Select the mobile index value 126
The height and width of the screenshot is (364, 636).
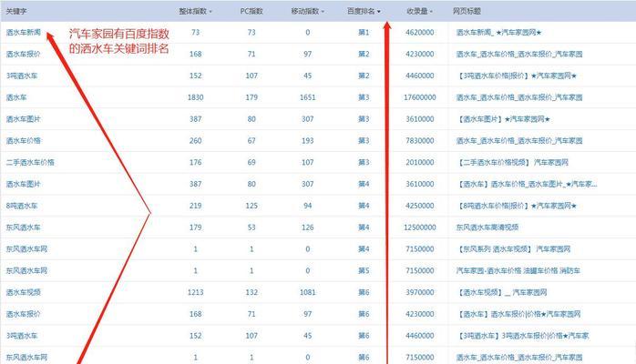click(x=307, y=227)
